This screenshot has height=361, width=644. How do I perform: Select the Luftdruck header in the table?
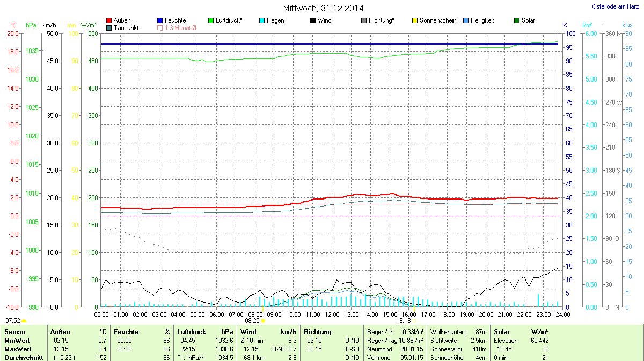tap(191, 332)
